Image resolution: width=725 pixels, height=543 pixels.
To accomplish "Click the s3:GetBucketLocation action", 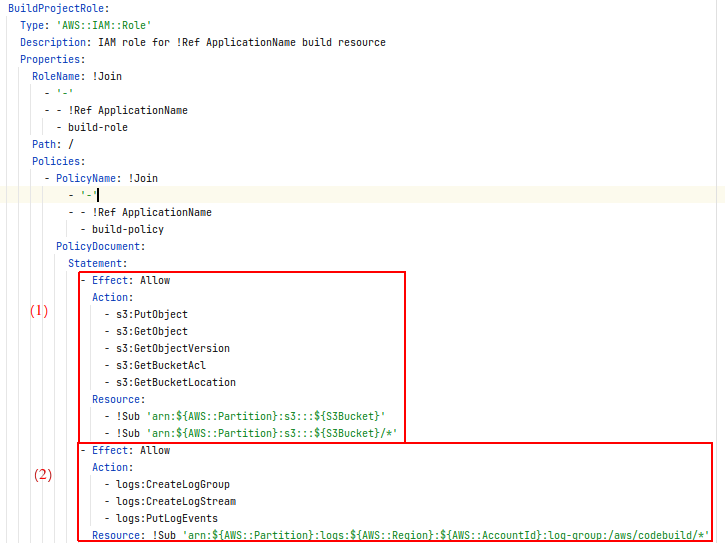I will [x=175, y=382].
